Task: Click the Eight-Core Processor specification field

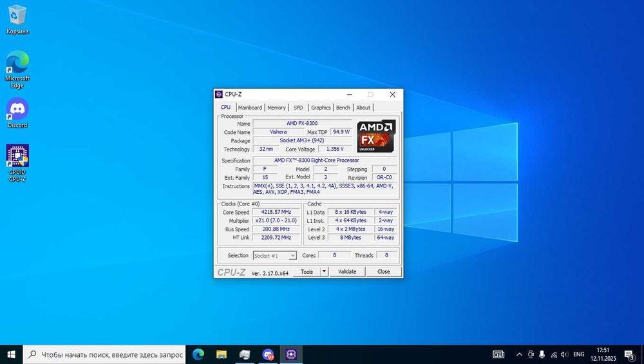Action: click(x=325, y=160)
